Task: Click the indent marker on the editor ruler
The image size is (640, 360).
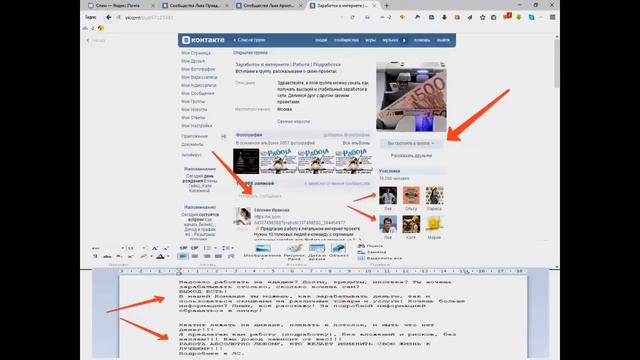Action: pos(179,271)
